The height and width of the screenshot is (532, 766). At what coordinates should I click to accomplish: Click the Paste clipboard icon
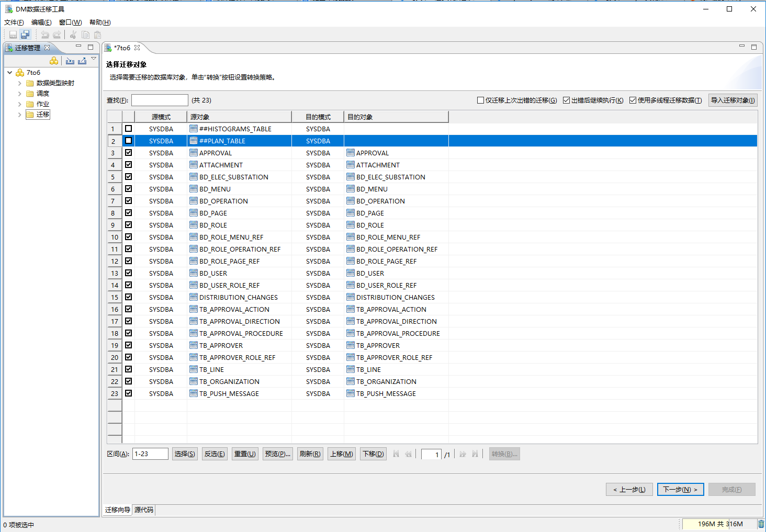[97, 35]
